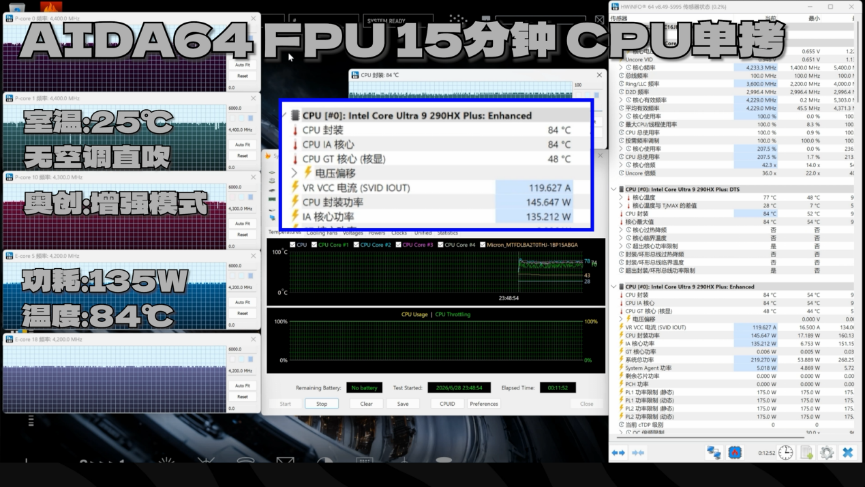Toggle the CPU Core #3 graph checkbox
865x487 pixels.
(398, 245)
